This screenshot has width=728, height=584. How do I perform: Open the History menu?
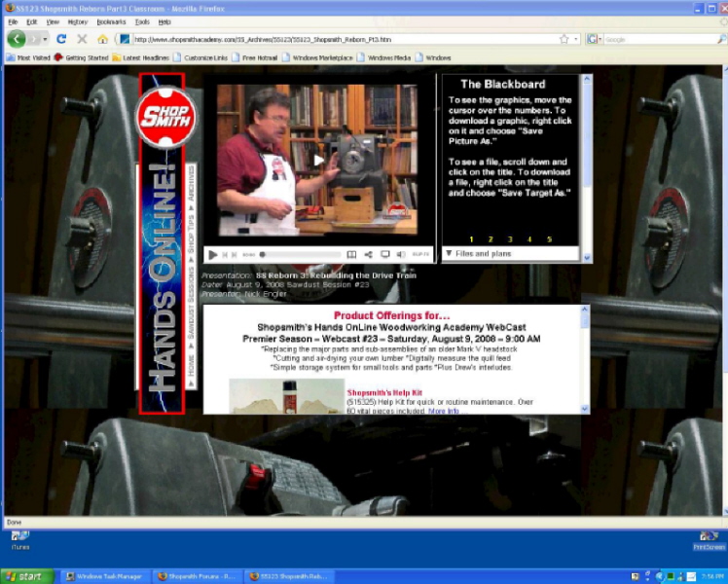[78, 21]
